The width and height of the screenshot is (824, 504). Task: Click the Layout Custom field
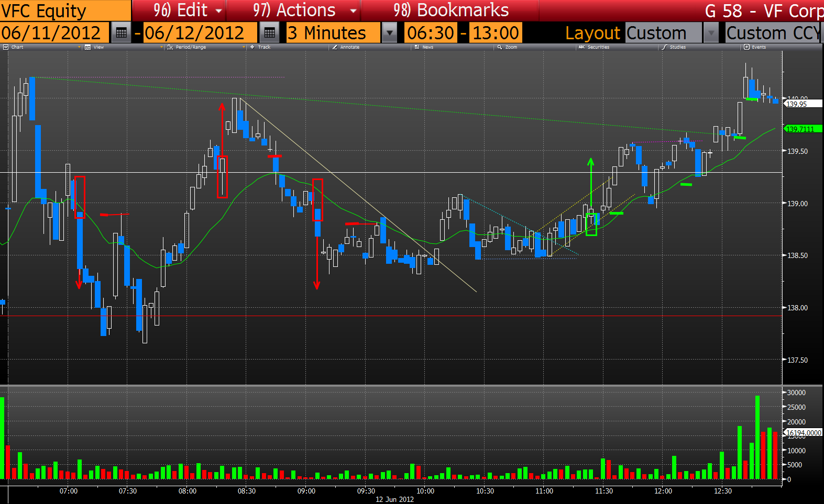coord(663,33)
